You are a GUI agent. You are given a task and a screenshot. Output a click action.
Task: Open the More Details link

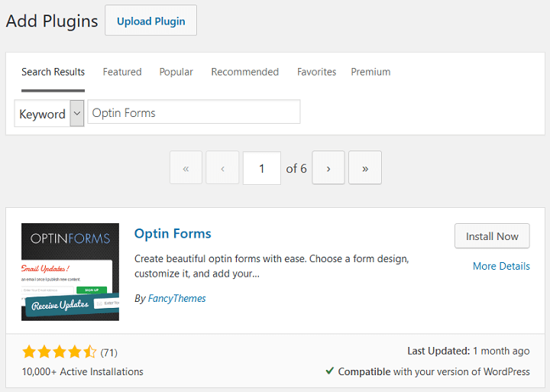pyautogui.click(x=501, y=266)
